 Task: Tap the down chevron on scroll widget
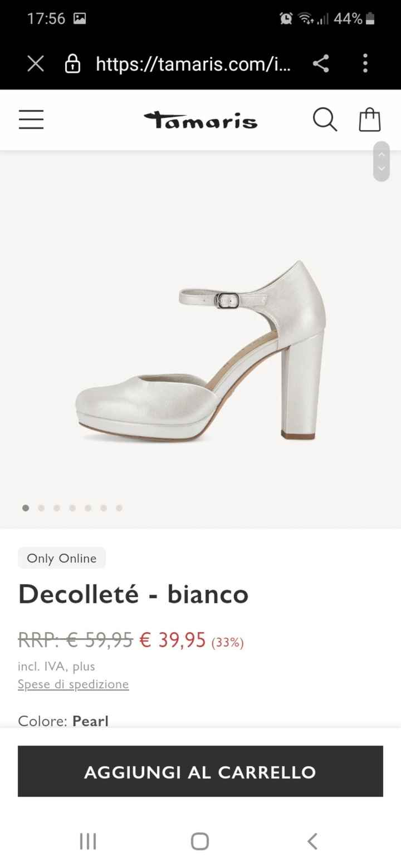click(x=382, y=169)
